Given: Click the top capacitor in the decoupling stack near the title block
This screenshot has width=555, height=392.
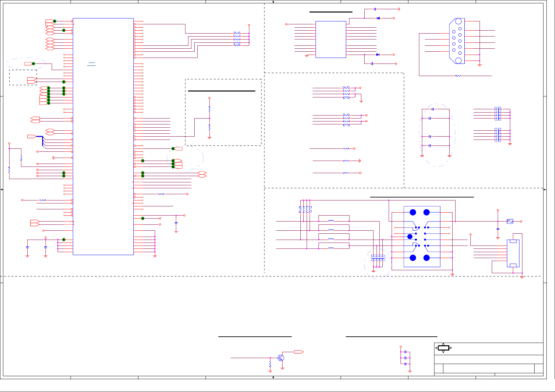Looking at the screenshot, I should click(405, 352).
